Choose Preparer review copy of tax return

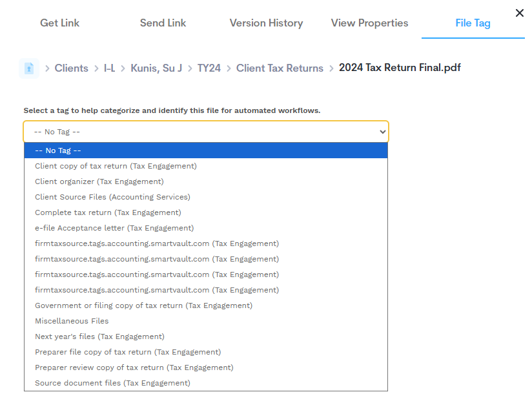pyautogui.click(x=134, y=367)
